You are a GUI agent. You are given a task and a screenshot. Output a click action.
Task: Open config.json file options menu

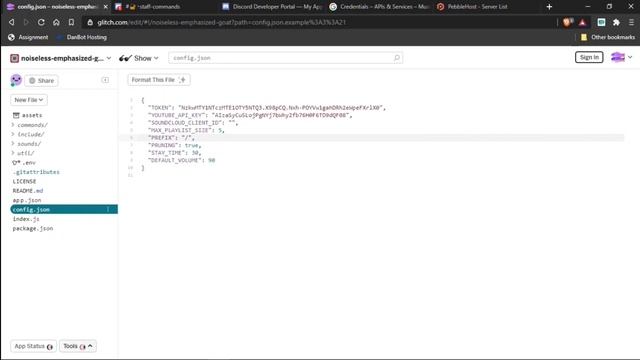tap(108, 209)
